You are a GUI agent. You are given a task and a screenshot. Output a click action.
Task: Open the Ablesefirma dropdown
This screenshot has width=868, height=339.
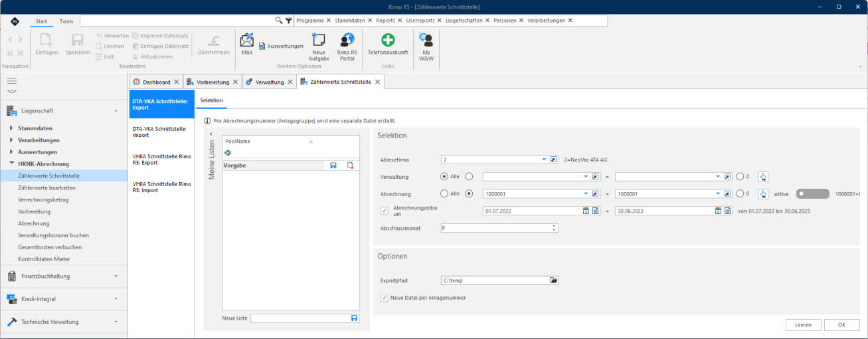click(x=544, y=160)
